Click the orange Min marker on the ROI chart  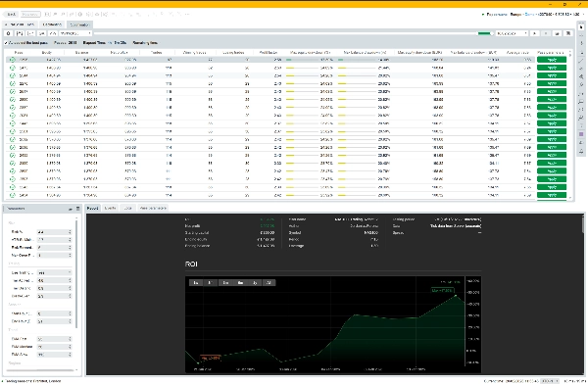(x=210, y=358)
